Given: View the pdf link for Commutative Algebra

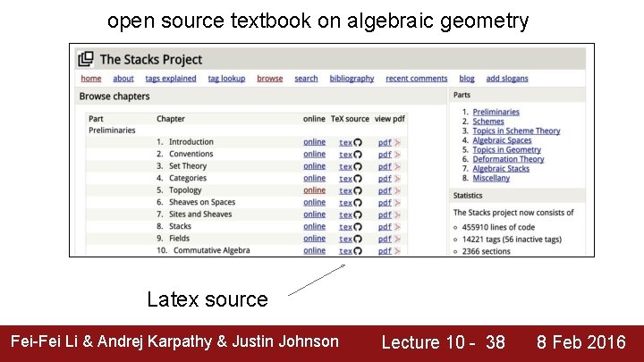Looking at the screenshot, I should tap(385, 251).
